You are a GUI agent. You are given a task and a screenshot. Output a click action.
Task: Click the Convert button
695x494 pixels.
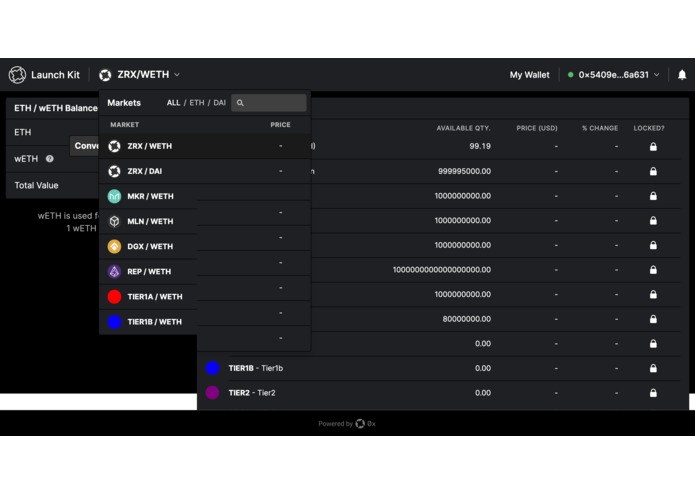pos(85,146)
